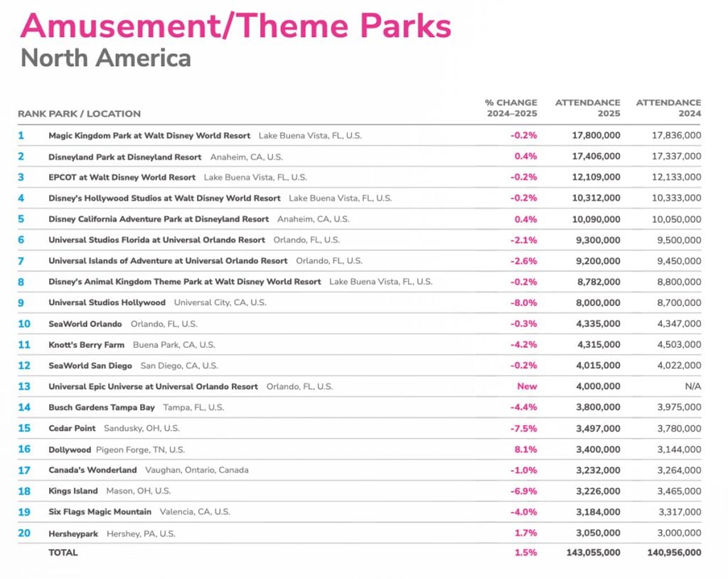Screen dimensions: 728x579
Task: Click 'Magic Kingdom Park at Walt Disney World Resort'
Action: 149,136
